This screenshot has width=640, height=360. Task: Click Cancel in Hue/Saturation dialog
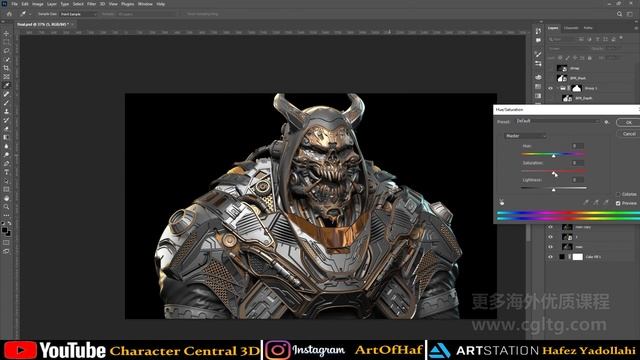pyautogui.click(x=628, y=134)
